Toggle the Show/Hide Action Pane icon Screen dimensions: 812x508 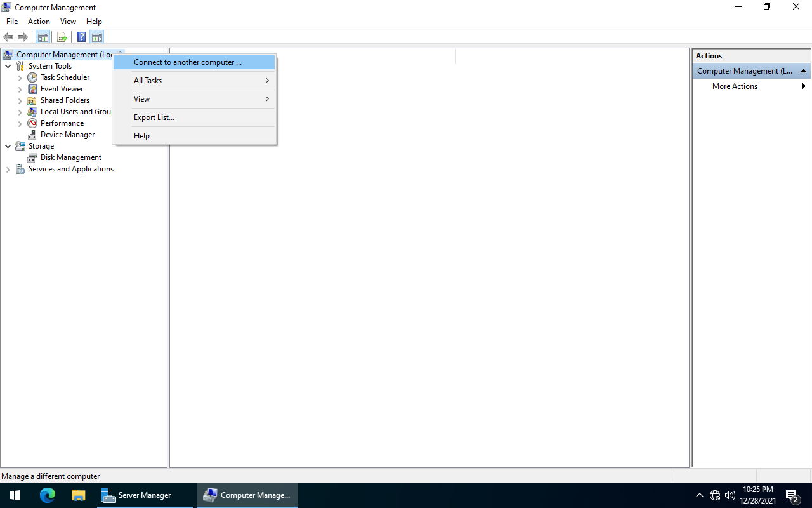click(96, 37)
